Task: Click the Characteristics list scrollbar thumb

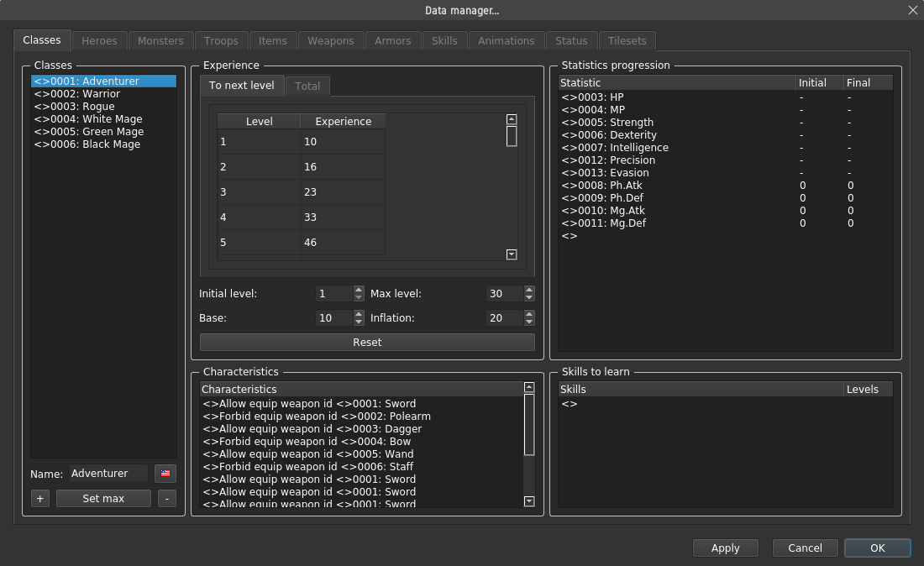Action: coord(529,425)
